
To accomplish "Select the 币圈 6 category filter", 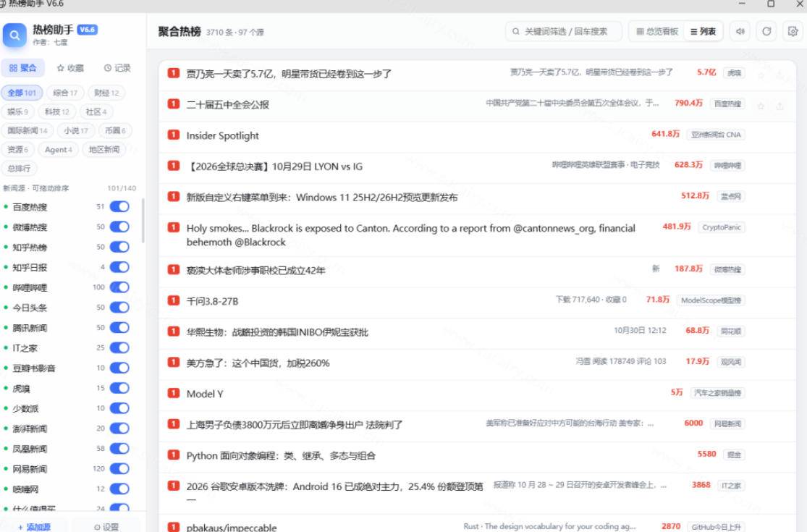I will [115, 131].
